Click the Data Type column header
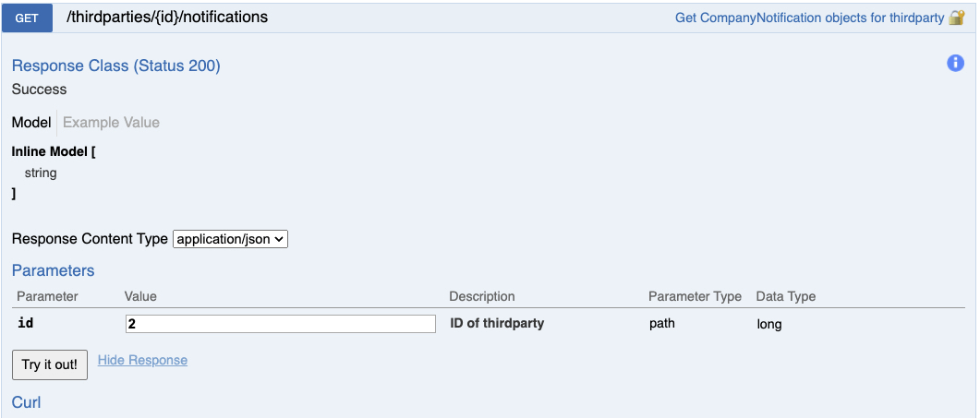The image size is (980, 418). point(786,296)
